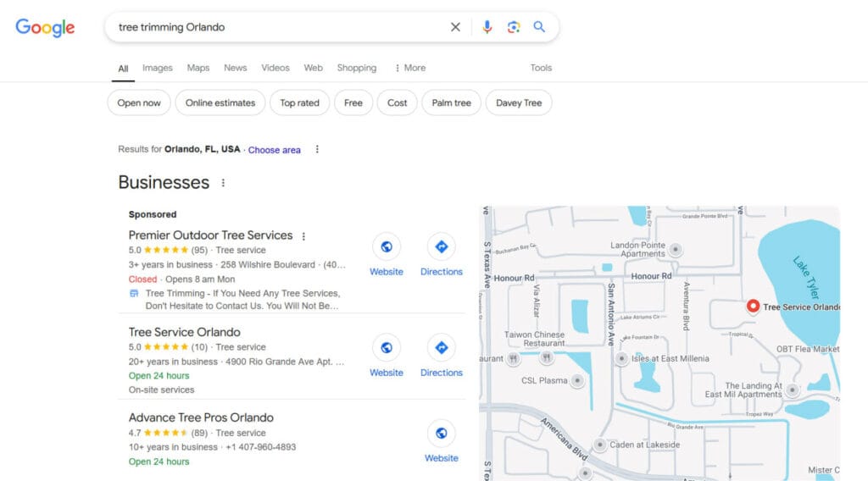Click the Isles at East Millenia marker
The image size is (868, 481).
621,359
